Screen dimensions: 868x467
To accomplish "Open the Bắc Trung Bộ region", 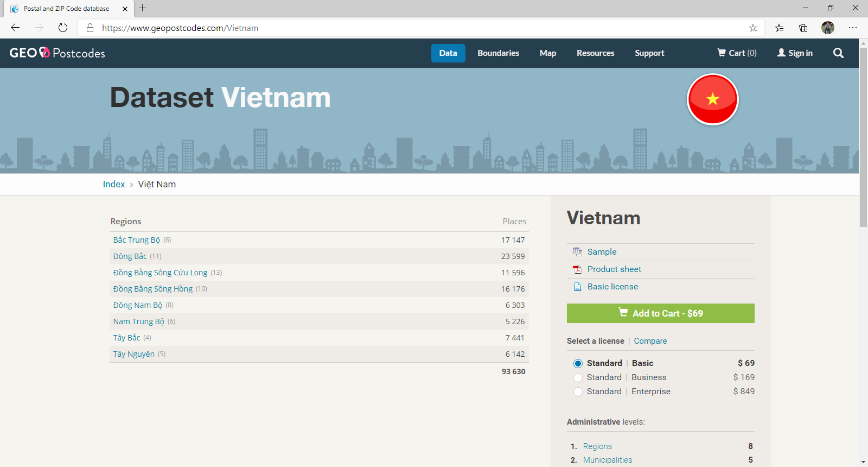I will pyautogui.click(x=137, y=240).
